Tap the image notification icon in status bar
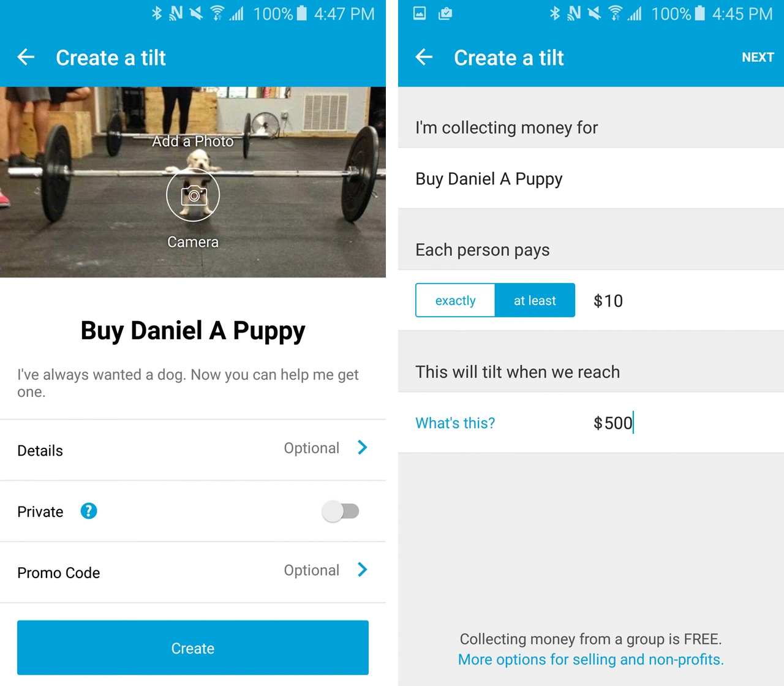Viewport: 784px width, 686px height. 420,13
